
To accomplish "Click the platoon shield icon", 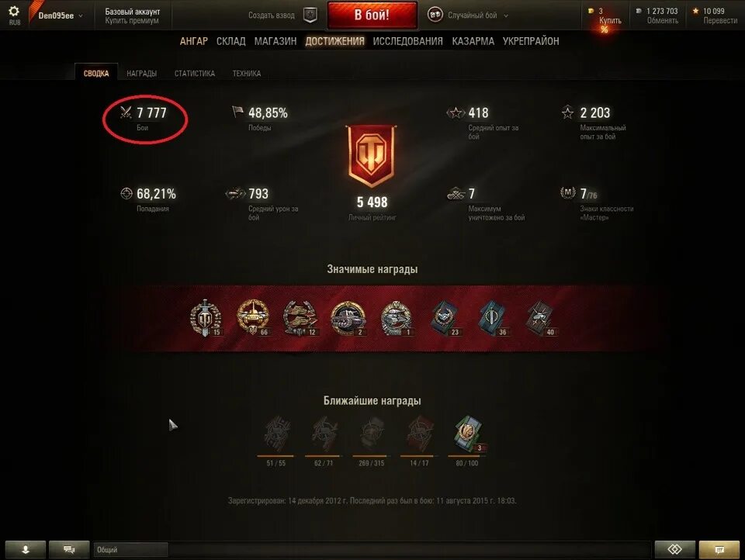I will (310, 16).
